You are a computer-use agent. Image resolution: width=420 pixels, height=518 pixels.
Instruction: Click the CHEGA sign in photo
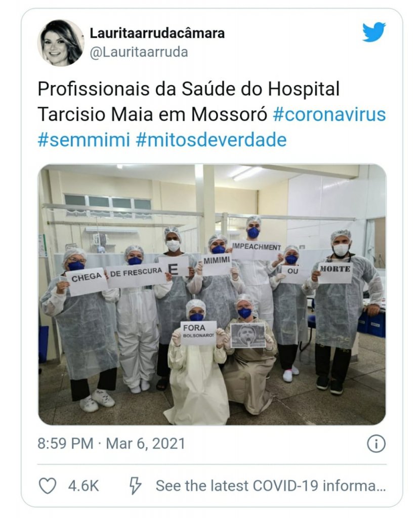pyautogui.click(x=87, y=281)
